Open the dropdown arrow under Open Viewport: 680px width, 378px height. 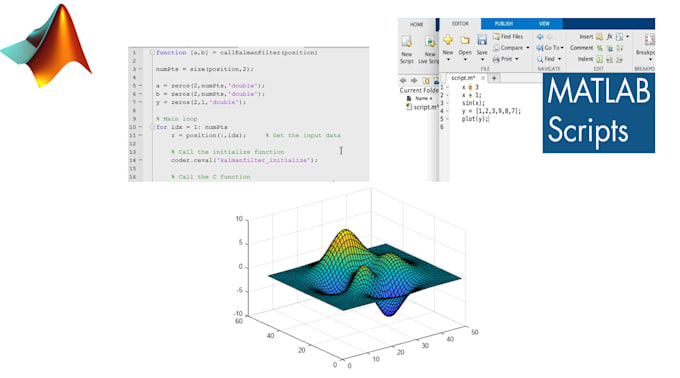coord(465,60)
